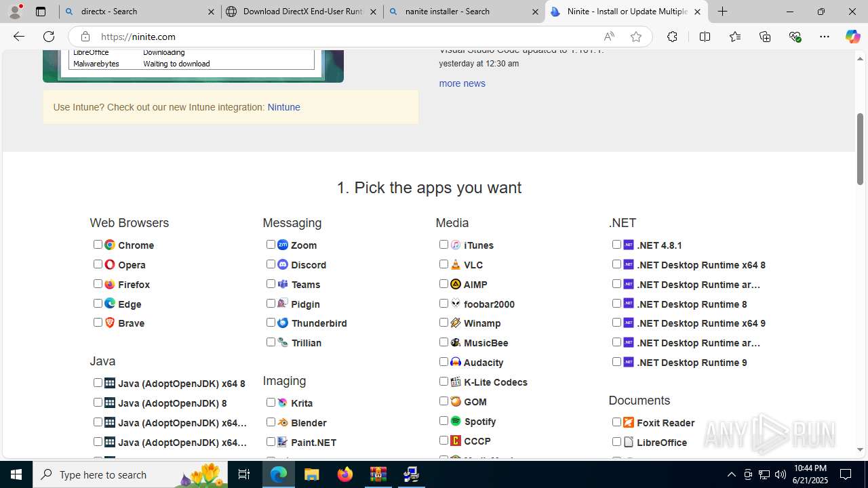
Task: Open the Nintune link
Action: coord(283,107)
